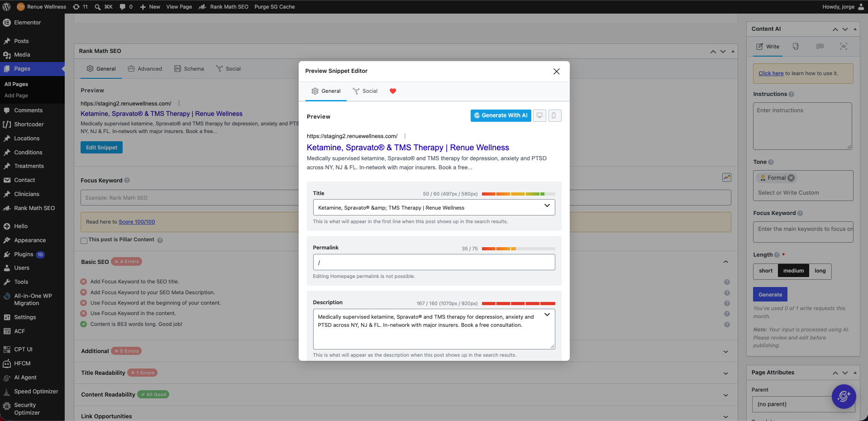868x421 pixels.
Task: Open the updates icon showing 11
Action: point(80,7)
